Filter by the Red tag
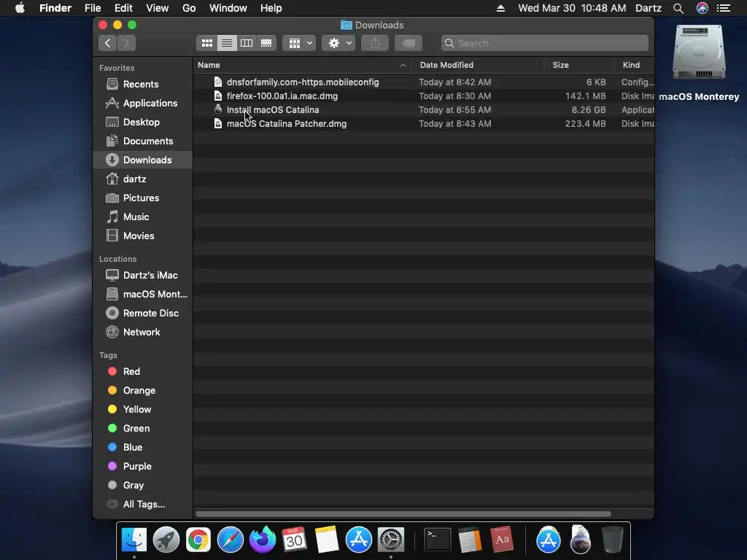Viewport: 747px width, 560px height. click(142, 371)
